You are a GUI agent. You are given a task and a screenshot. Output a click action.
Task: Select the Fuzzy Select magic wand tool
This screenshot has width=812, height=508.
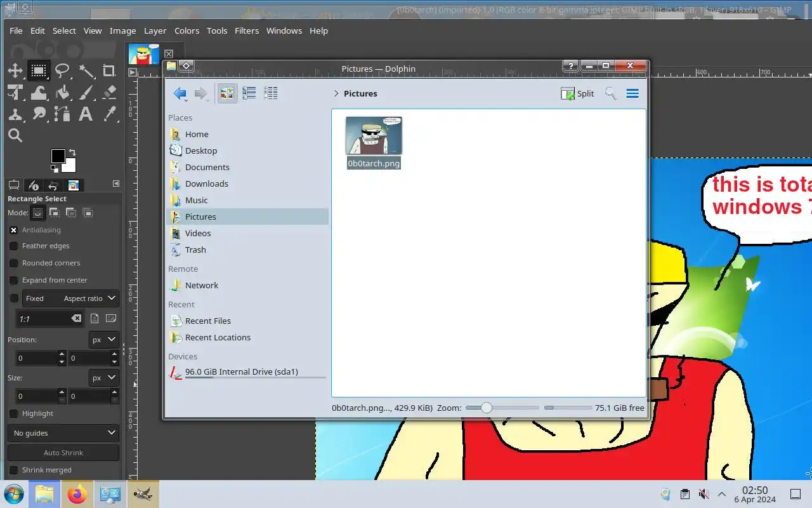(x=86, y=70)
